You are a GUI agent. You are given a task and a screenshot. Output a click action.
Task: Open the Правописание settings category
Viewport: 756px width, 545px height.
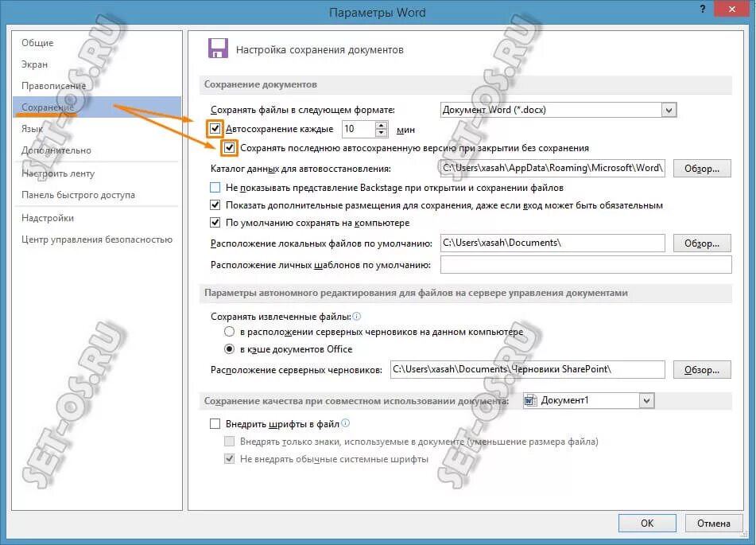pos(96,85)
